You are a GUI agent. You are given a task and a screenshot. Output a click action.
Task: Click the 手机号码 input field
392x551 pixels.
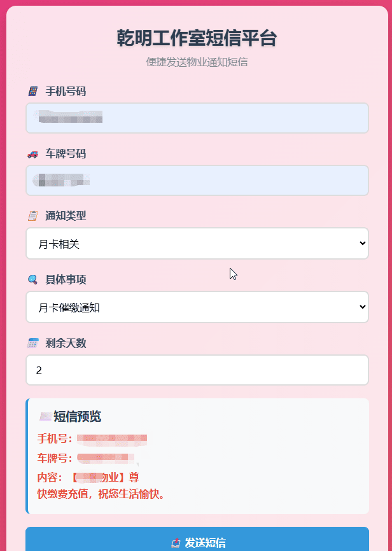(x=197, y=118)
